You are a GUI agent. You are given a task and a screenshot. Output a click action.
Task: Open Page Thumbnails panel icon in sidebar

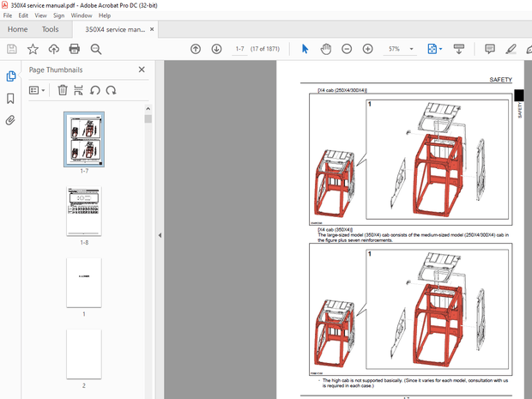point(11,76)
